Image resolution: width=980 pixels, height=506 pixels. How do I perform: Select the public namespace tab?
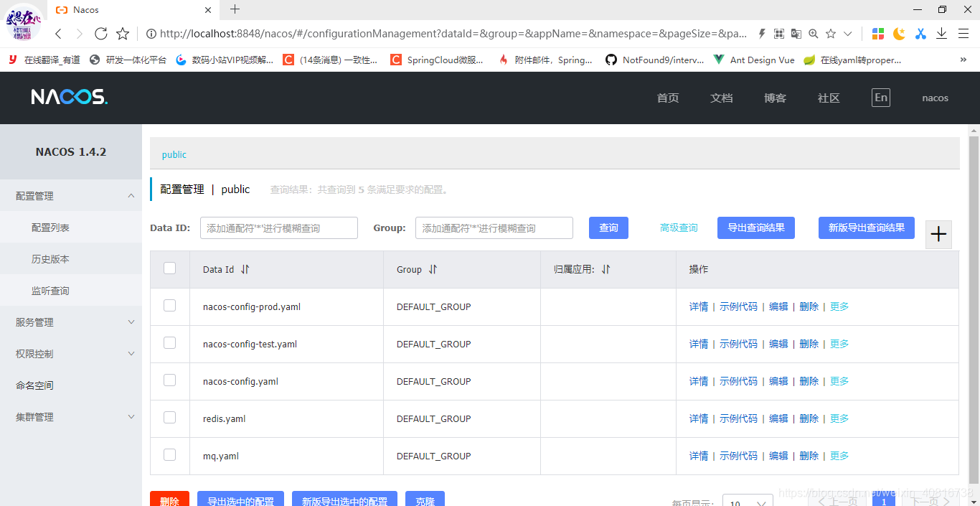[174, 154]
